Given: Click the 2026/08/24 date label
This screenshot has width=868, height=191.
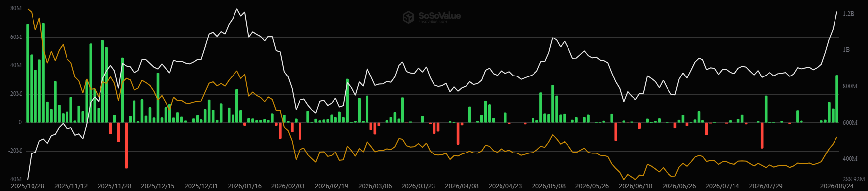Looking at the screenshot, I should pyautogui.click(x=836, y=186).
